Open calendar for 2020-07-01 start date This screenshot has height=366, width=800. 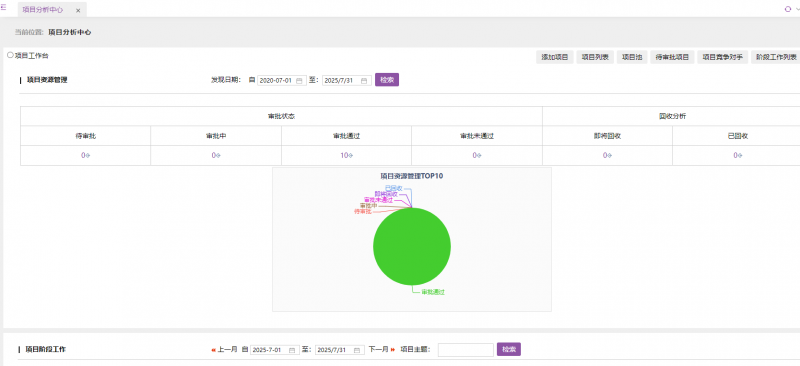[x=299, y=81]
